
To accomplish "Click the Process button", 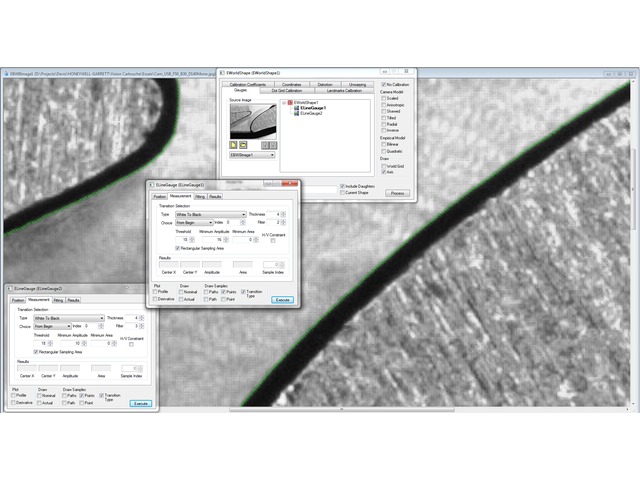I will (397, 193).
